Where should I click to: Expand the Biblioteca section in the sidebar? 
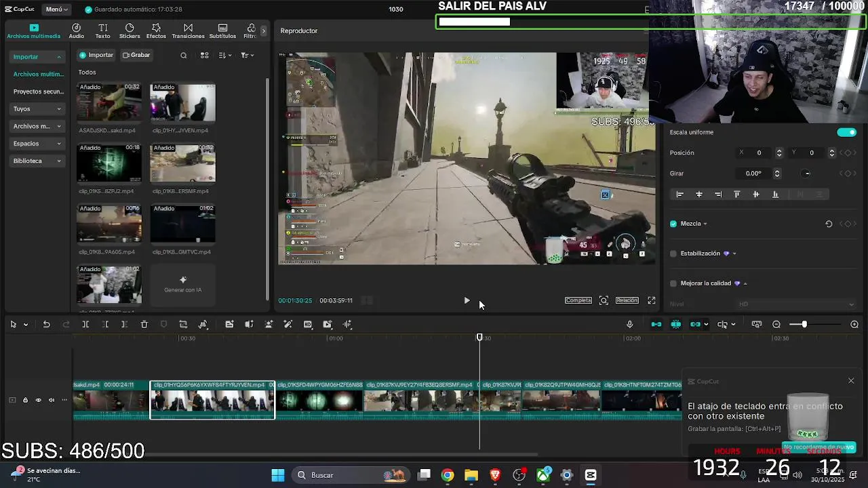[x=37, y=161]
